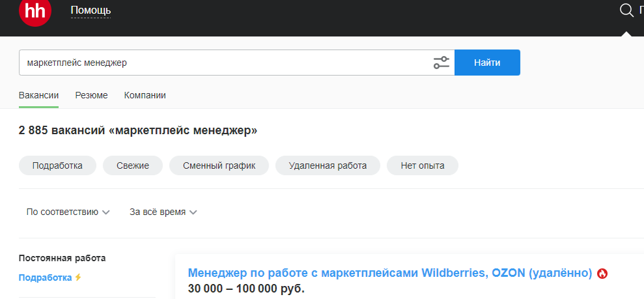
Task: Click the salary 30 000 – 100 000 руб.
Action: 247,289
